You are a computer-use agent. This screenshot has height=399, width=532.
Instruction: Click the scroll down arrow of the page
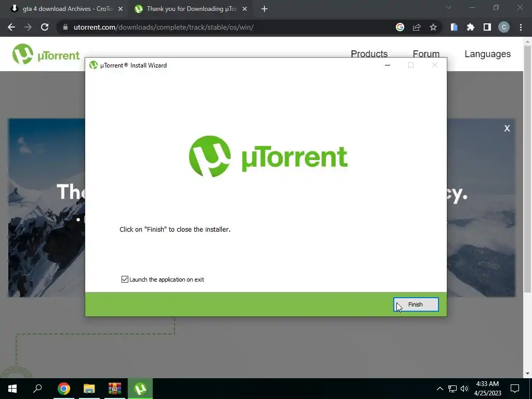[528, 374]
